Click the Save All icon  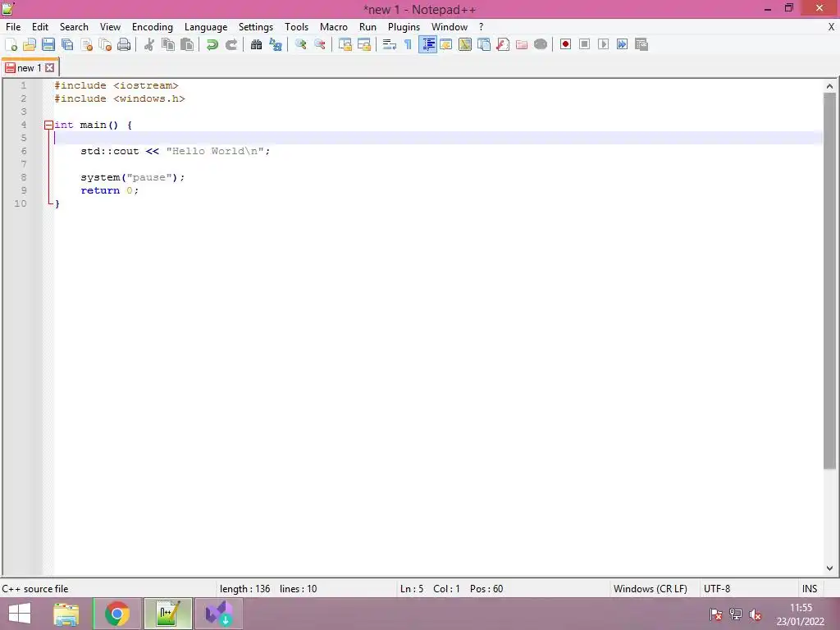point(67,44)
